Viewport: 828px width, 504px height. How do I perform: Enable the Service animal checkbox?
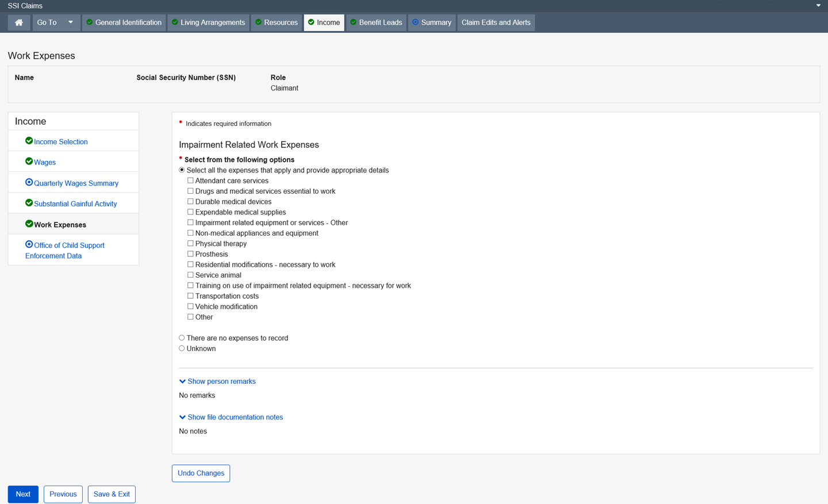190,275
